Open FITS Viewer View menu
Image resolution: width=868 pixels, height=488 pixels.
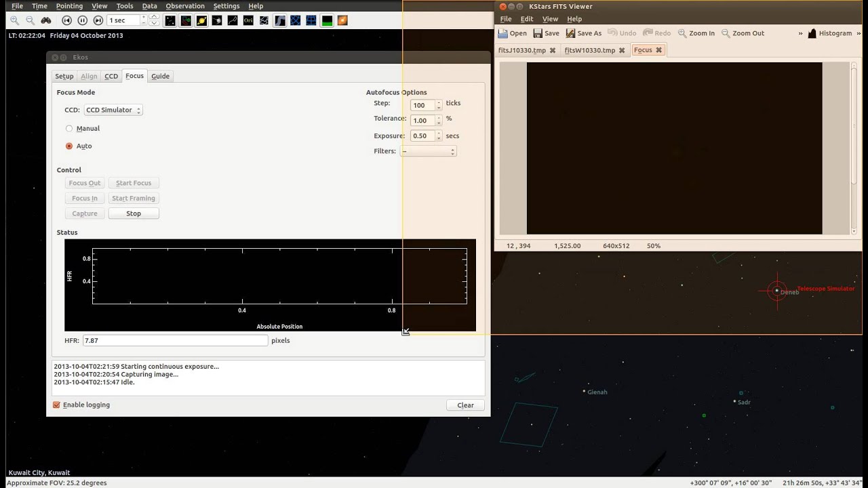click(550, 19)
